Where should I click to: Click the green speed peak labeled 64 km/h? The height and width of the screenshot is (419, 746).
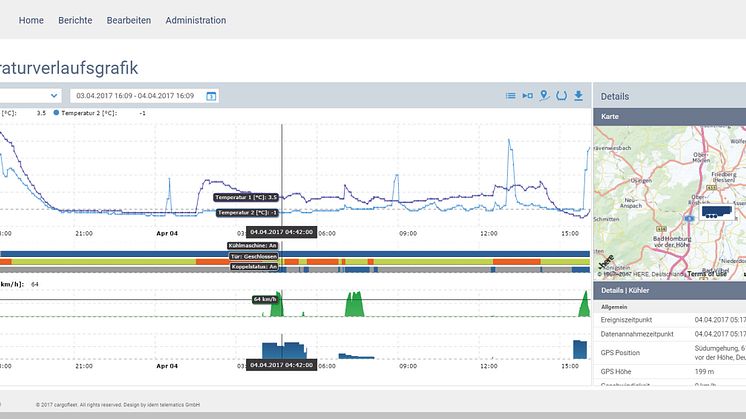click(280, 304)
